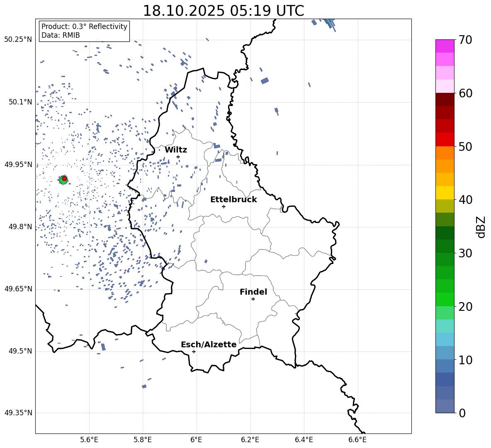Click the 6.6°E longitude label
491x448 pixels.
[x=357, y=440]
